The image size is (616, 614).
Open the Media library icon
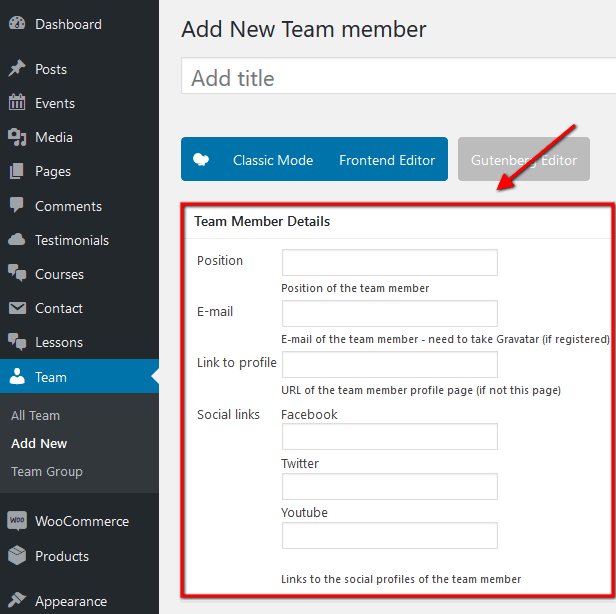click(17, 137)
